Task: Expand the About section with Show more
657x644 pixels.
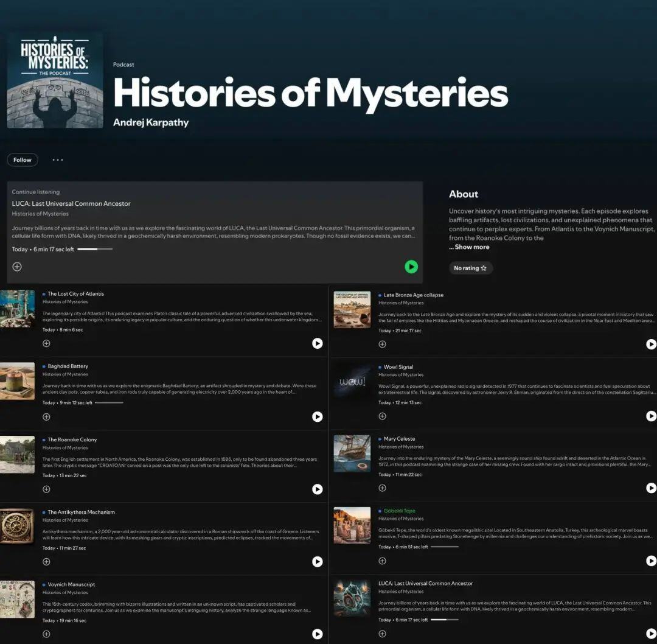Action: click(469, 247)
